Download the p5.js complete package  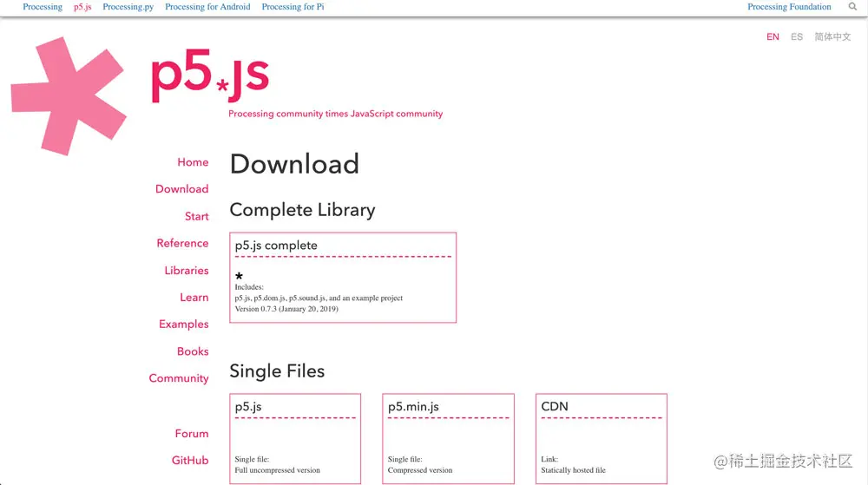[343, 278]
